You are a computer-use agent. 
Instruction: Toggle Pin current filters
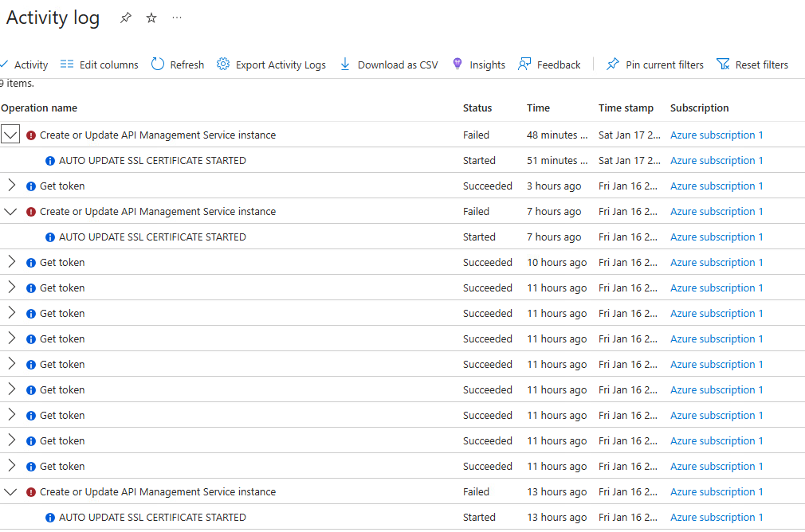[613, 65]
